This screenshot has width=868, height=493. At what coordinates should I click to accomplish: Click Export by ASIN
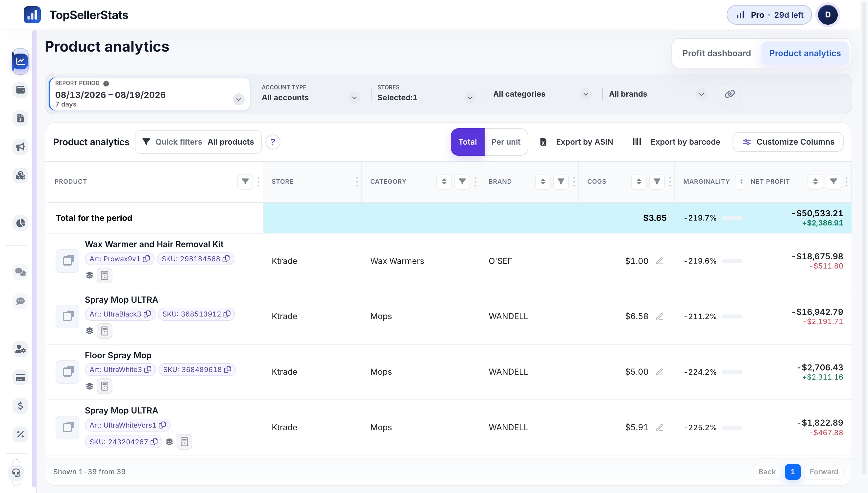(x=576, y=142)
